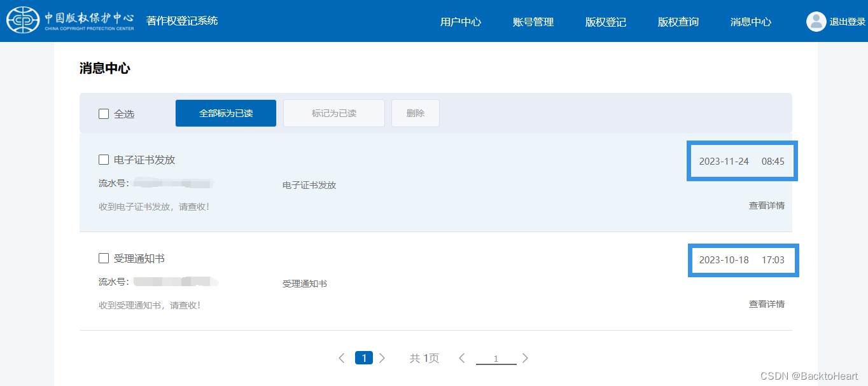
Task: Open the 账号管理 menu
Action: pos(533,22)
